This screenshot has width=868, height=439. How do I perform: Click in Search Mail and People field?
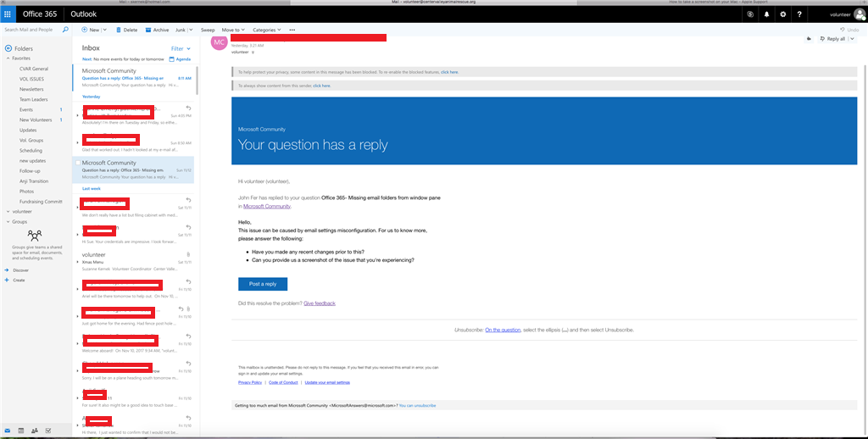coord(32,30)
